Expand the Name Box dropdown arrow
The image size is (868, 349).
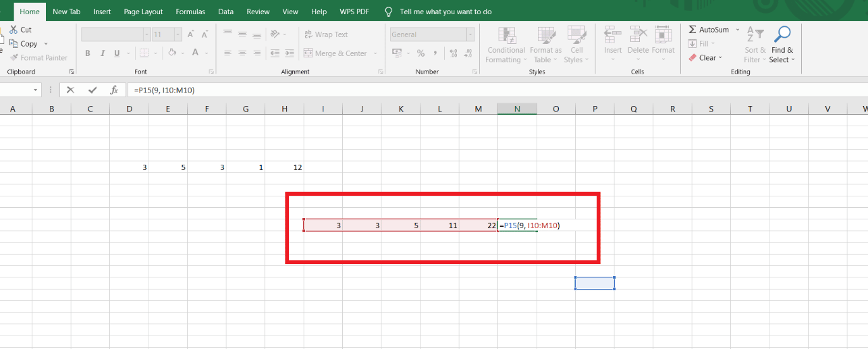(36, 90)
